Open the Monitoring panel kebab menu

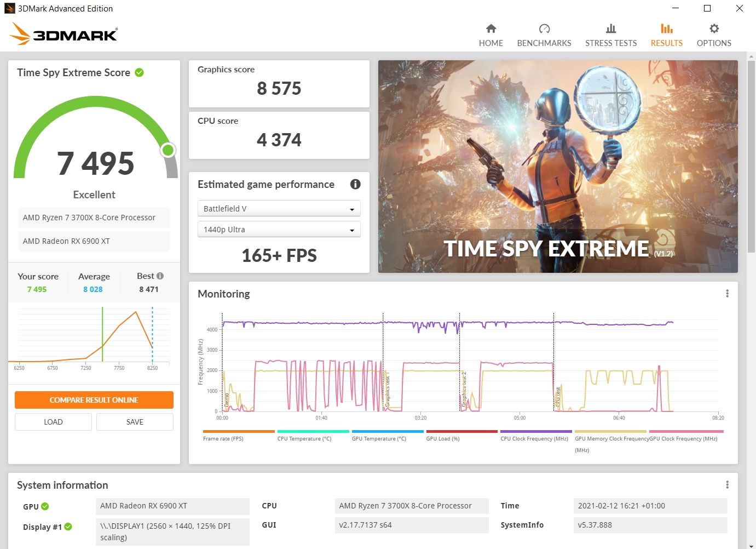[727, 294]
